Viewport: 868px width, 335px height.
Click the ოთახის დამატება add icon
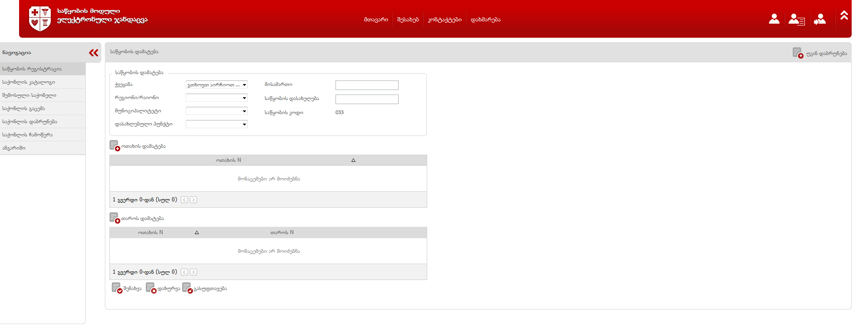click(x=114, y=146)
